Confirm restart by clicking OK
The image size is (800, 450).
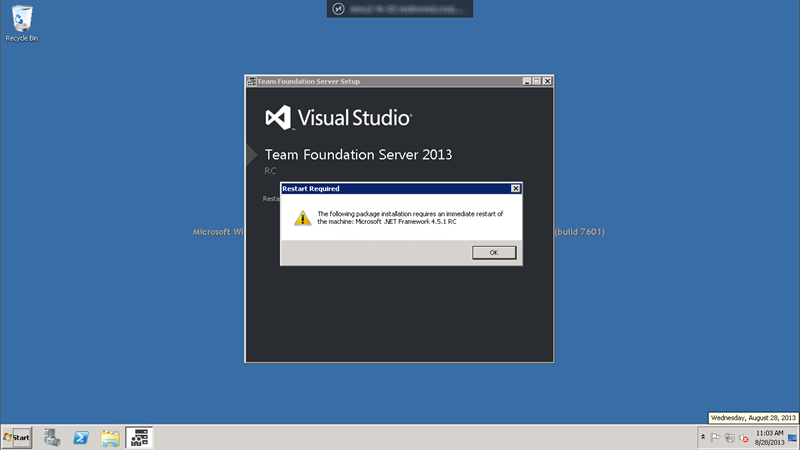(x=494, y=253)
